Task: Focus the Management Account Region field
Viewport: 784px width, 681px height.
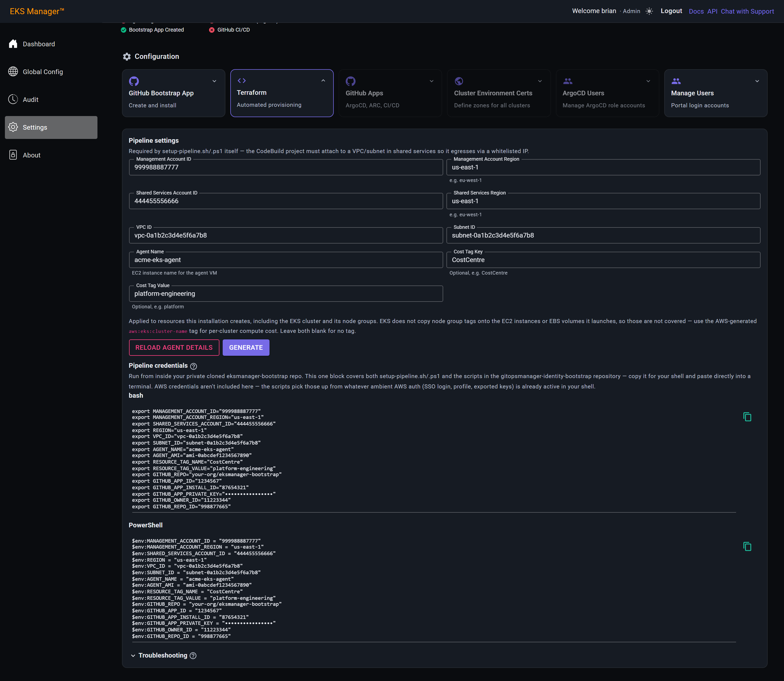Action: pos(603,167)
